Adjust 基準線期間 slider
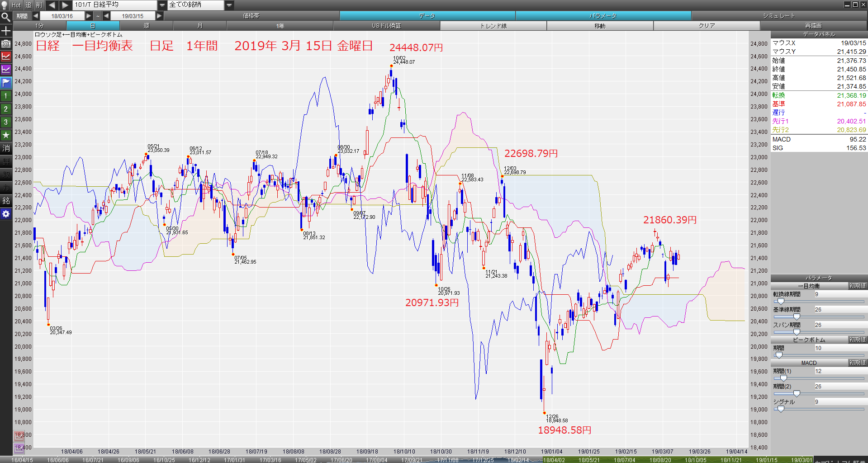Image resolution: width=868 pixels, height=463 pixels. click(x=819, y=317)
